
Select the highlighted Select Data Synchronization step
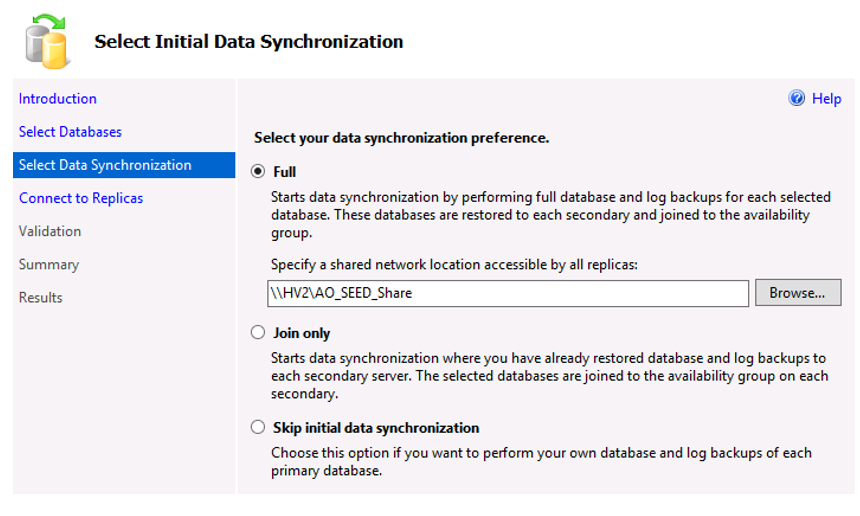click(124, 165)
